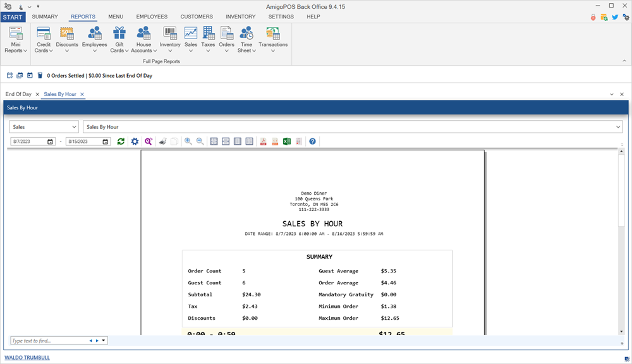632x364 pixels.
Task: Find previous search match arrow
Action: click(90, 341)
